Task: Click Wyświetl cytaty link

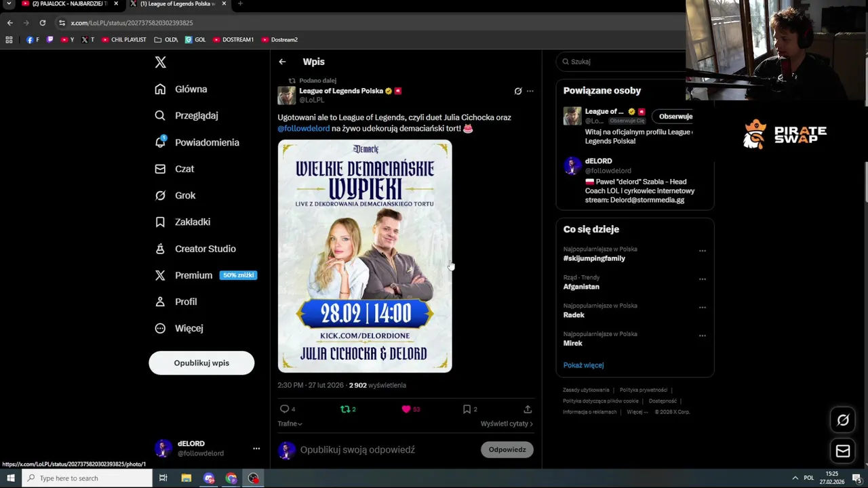Action: (x=507, y=424)
